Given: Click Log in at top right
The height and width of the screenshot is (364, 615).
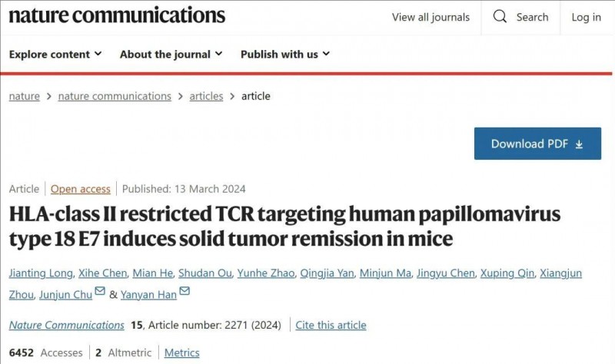Looking at the screenshot, I should tap(586, 17).
